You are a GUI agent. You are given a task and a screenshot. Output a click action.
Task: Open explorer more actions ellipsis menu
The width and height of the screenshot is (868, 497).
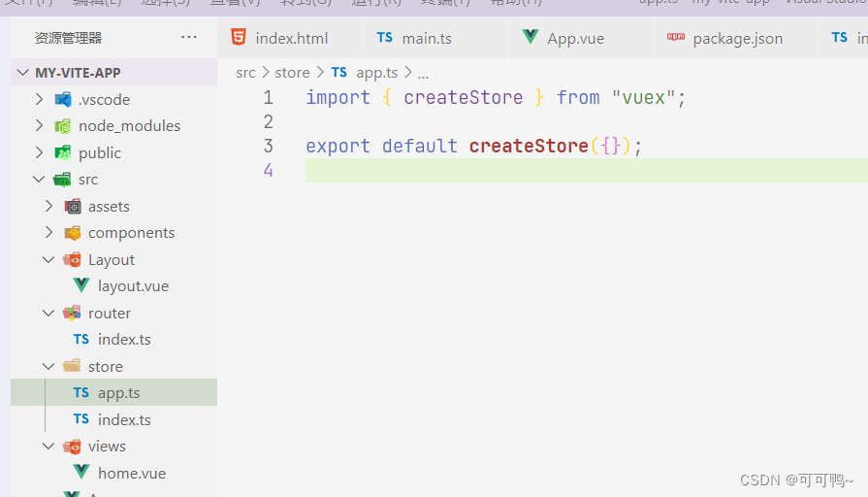[x=189, y=37]
